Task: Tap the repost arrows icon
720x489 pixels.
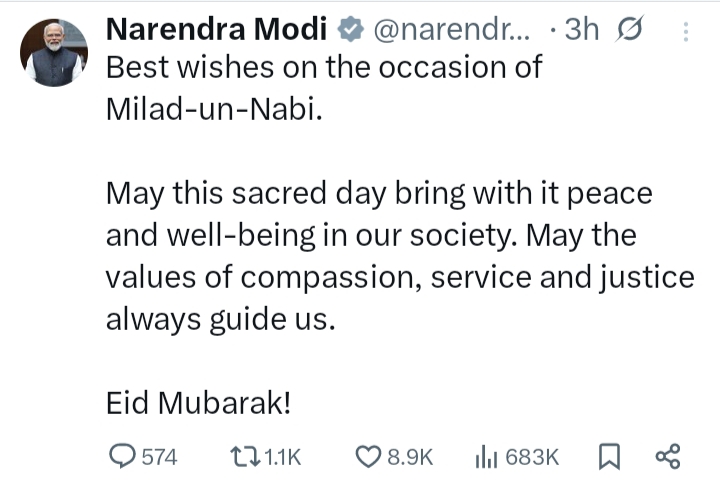Action: pos(243,457)
